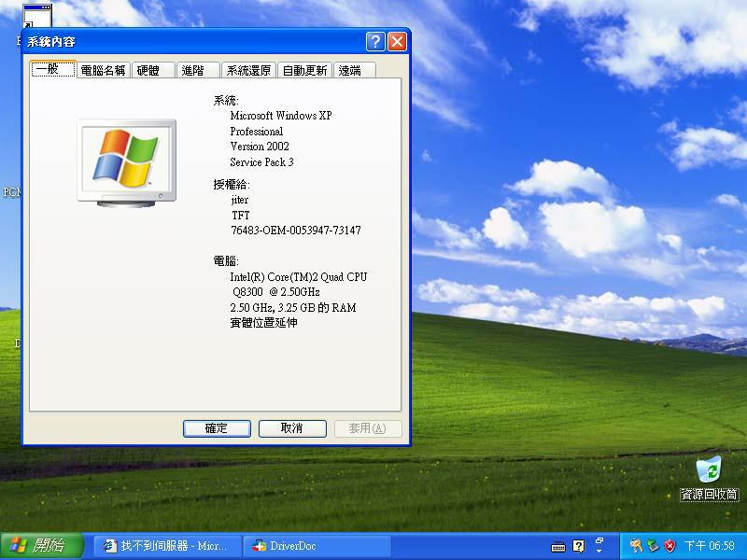Click the Windows logo monitor image
This screenshot has width=747, height=560.
[127, 162]
